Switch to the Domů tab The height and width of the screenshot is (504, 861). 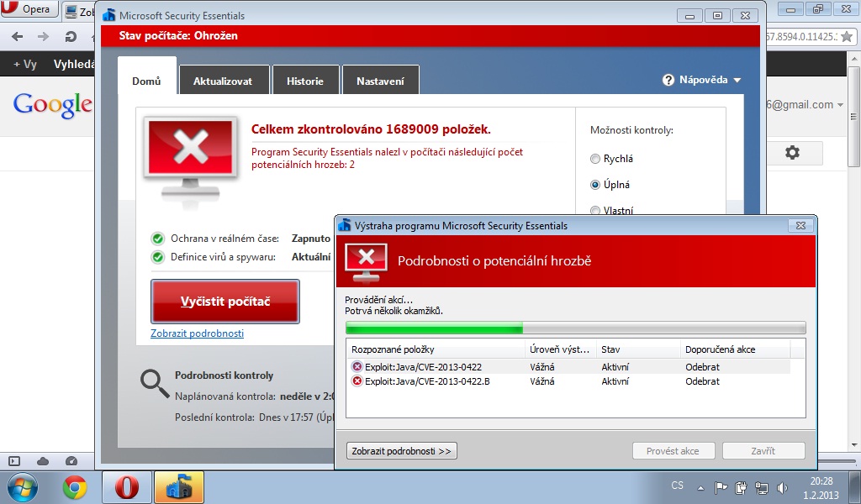pyautogui.click(x=146, y=81)
